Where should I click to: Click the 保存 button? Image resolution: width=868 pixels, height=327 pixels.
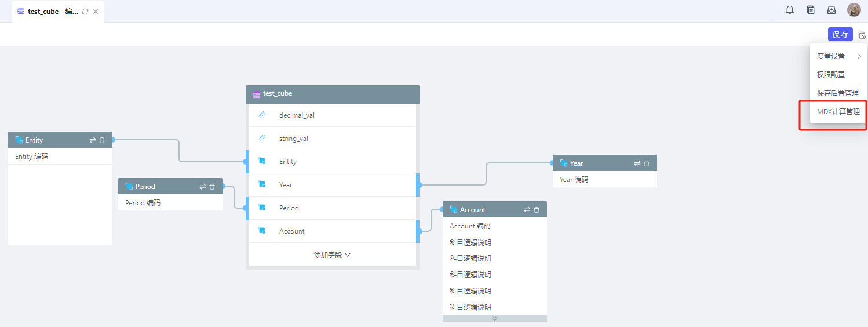pos(840,35)
